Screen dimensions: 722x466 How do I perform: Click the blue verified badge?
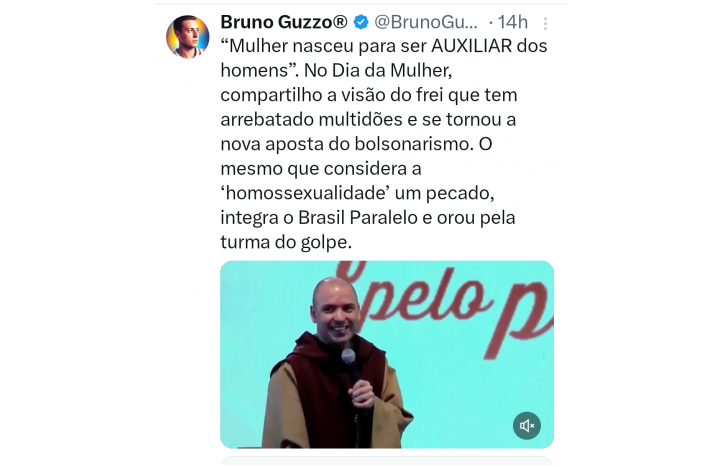click(x=361, y=22)
